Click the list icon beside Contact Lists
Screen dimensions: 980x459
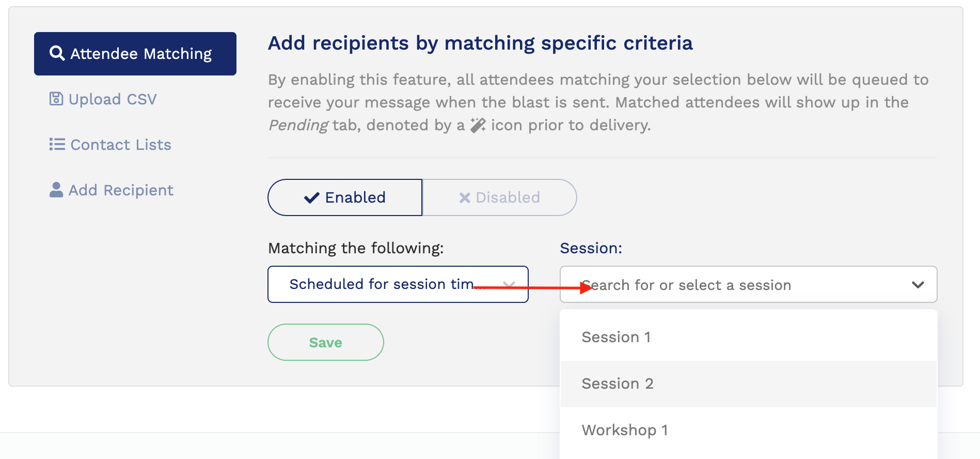pos(56,144)
